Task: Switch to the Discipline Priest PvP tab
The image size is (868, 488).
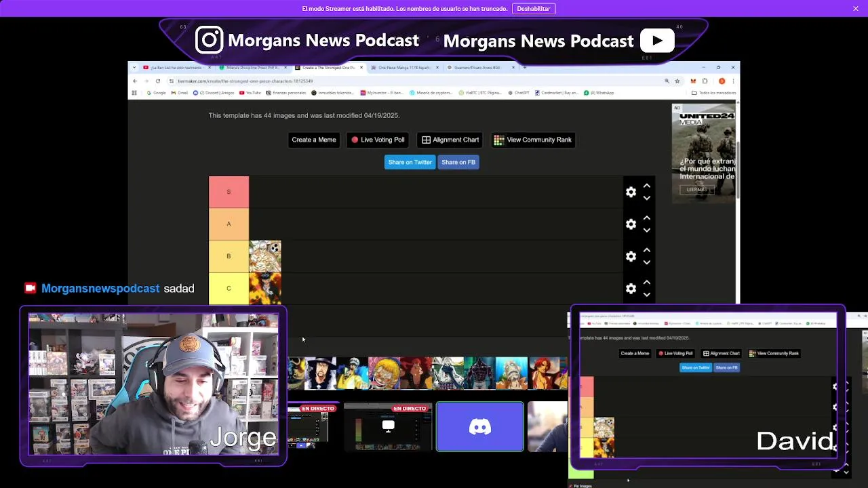Action: coord(253,68)
